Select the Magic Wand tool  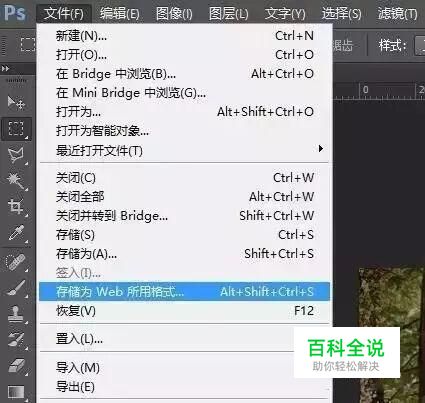coord(16,181)
